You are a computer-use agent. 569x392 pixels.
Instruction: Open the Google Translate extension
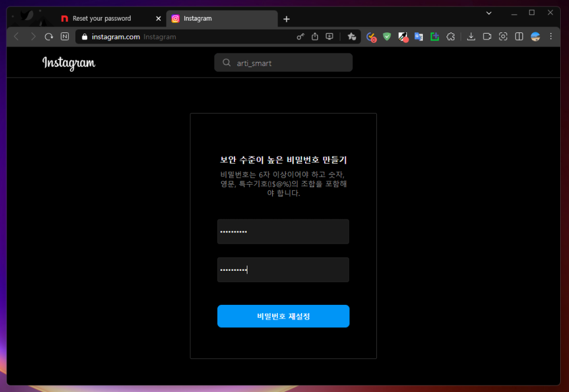[x=419, y=36]
